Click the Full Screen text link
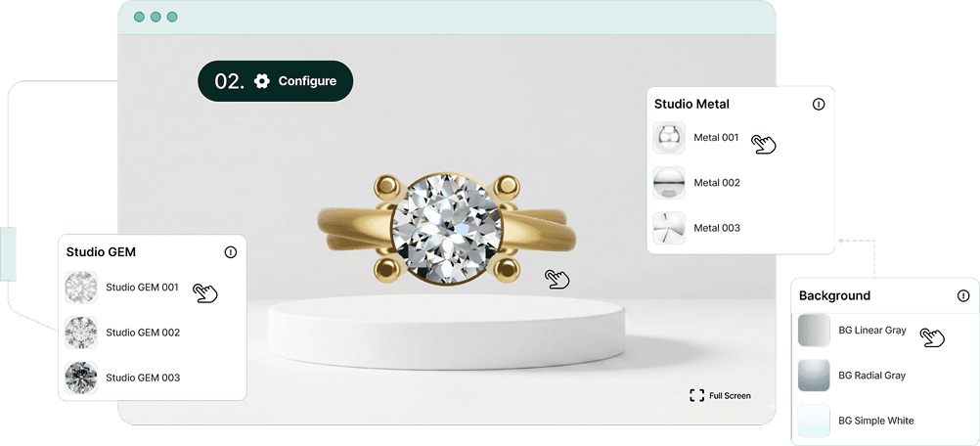 click(x=730, y=395)
